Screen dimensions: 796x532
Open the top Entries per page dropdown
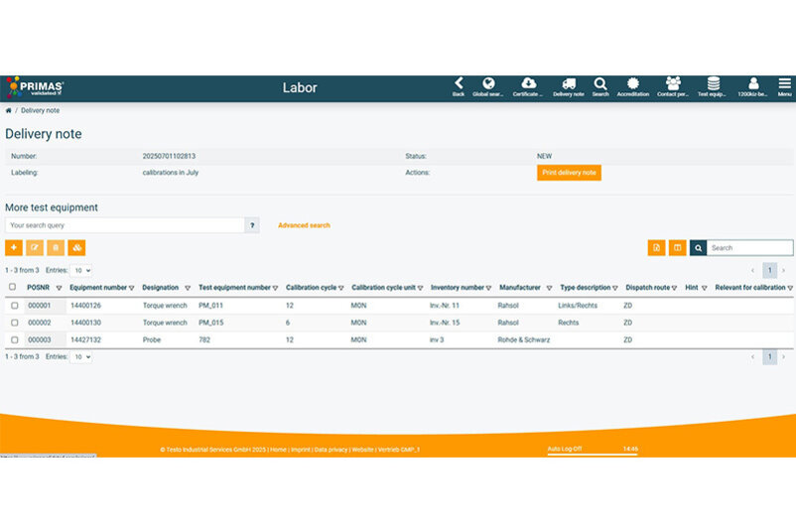[81, 270]
